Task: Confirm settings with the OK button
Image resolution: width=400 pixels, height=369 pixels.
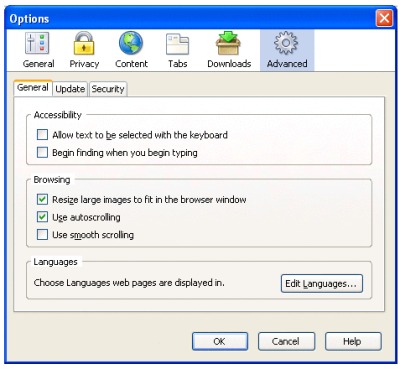Action: point(220,341)
